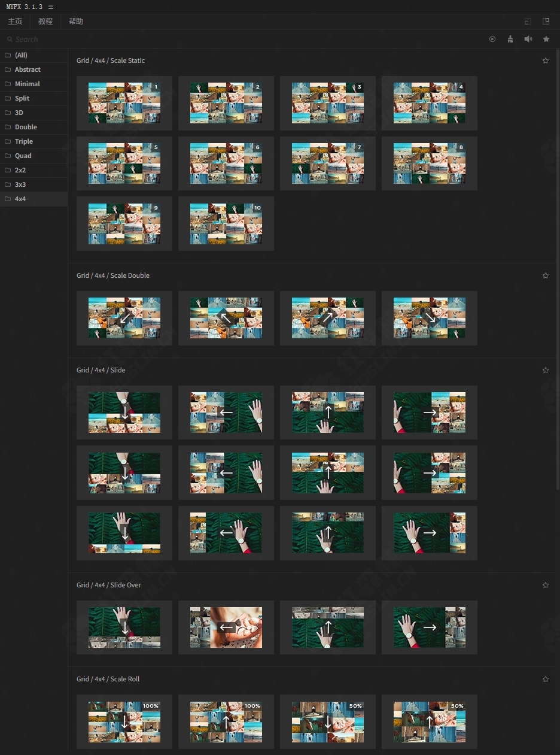Click the large thumbnail size icon
Image resolution: width=560 pixels, height=755 pixels.
[546, 21]
